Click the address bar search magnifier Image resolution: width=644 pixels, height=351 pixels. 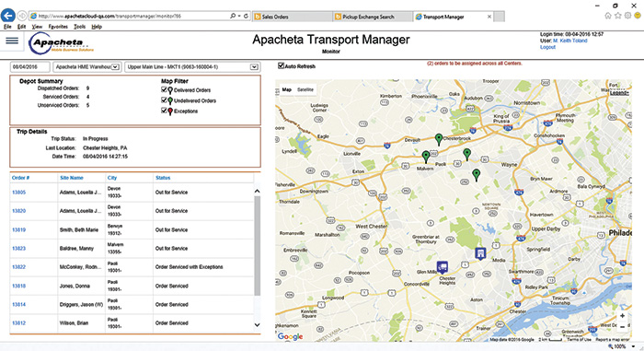(x=233, y=16)
